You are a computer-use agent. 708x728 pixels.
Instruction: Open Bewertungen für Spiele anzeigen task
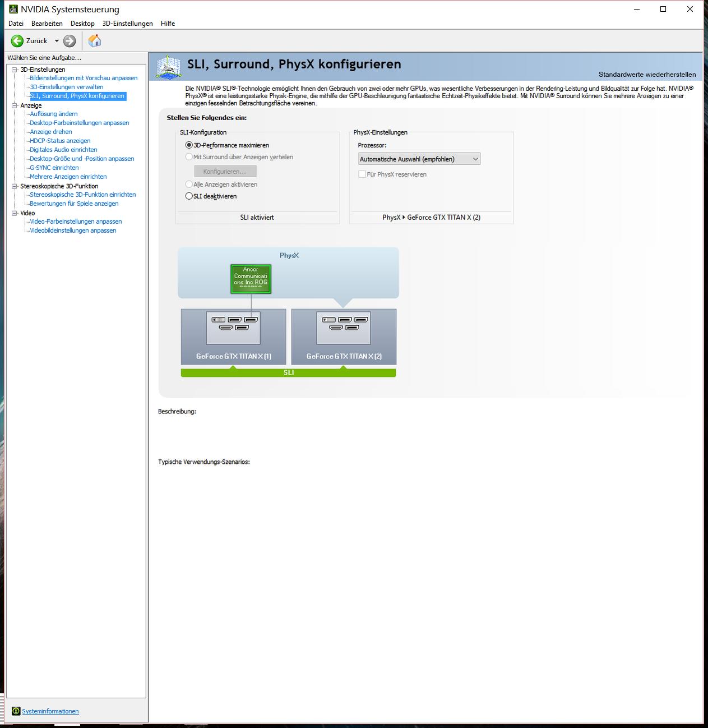74,204
